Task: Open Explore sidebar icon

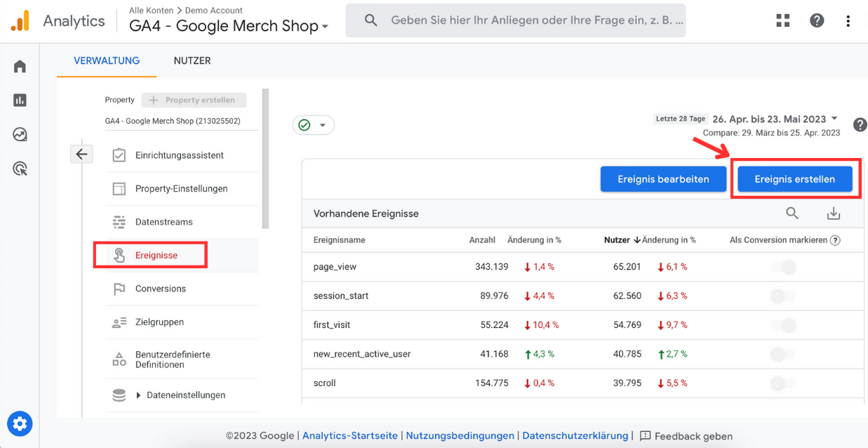Action: coord(20,134)
